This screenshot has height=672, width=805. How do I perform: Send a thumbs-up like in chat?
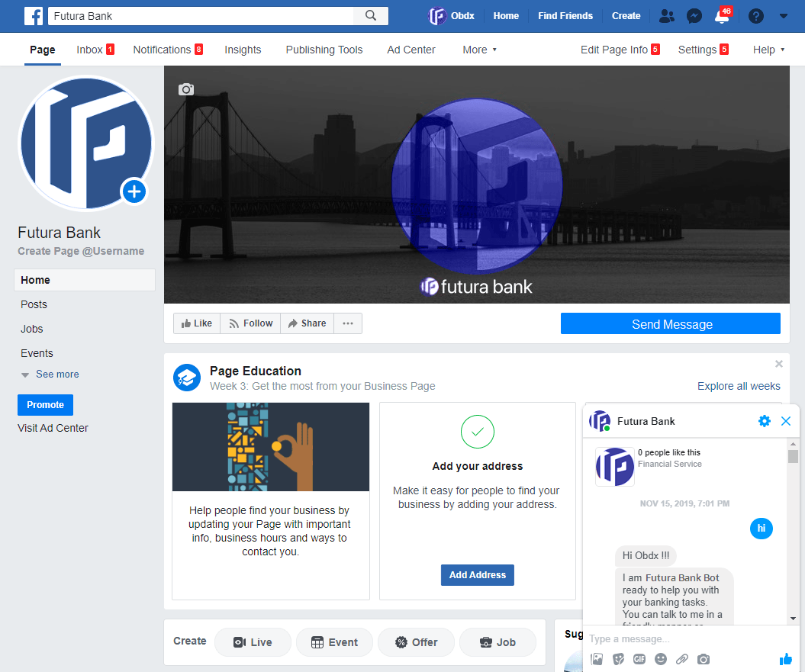(785, 659)
